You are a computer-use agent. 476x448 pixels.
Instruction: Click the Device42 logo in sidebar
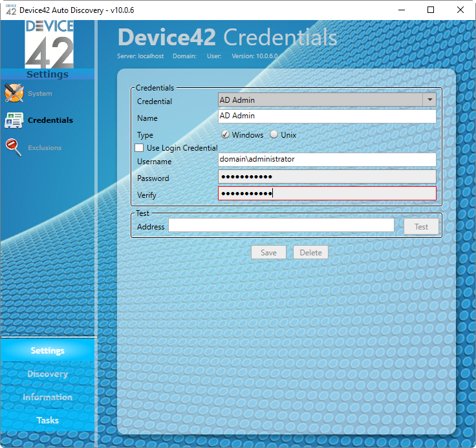[x=49, y=44]
